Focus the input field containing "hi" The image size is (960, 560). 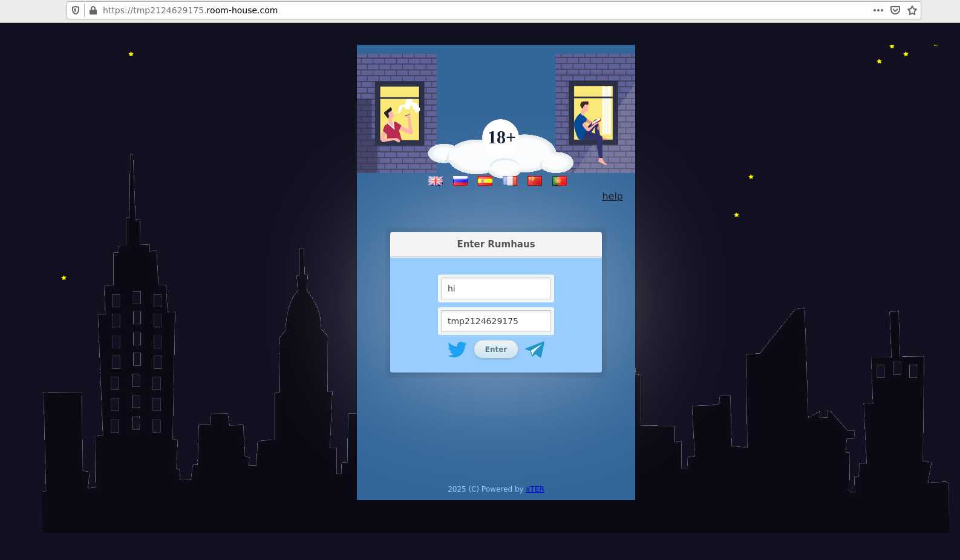tap(495, 288)
